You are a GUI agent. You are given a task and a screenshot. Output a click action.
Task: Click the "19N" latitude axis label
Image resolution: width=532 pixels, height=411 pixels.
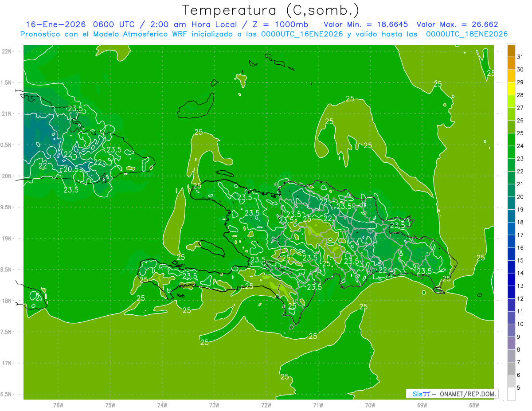pos(7,239)
